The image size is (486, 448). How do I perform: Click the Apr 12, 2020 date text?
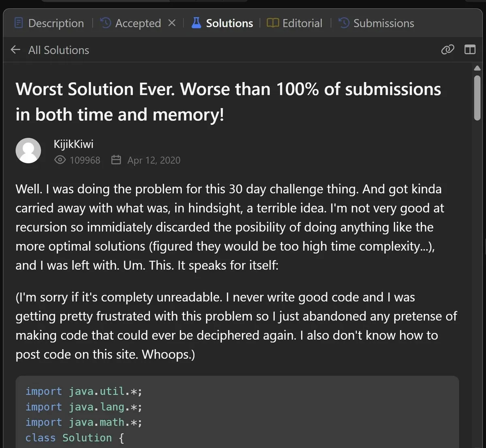(153, 160)
